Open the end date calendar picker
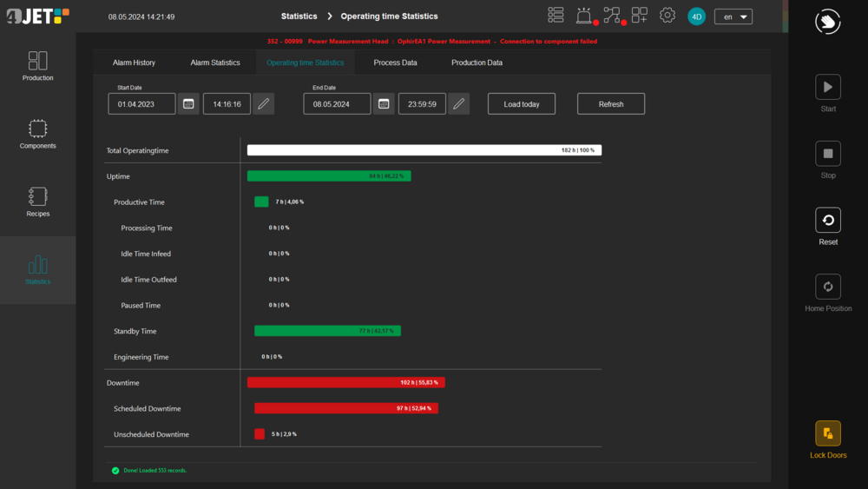Image resolution: width=868 pixels, height=489 pixels. click(384, 104)
